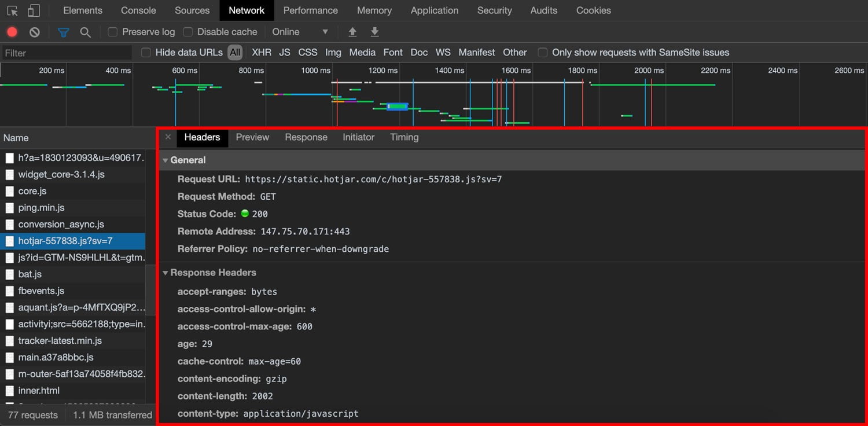Viewport: 868px width, 426px height.
Task: Export HAR file with download arrow
Action: [374, 32]
